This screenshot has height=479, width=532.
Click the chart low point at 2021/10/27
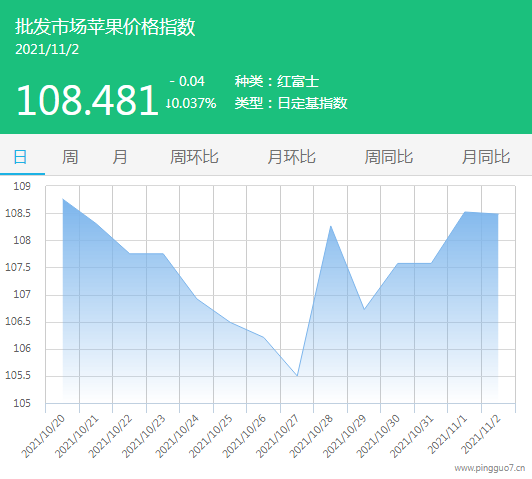(x=297, y=376)
